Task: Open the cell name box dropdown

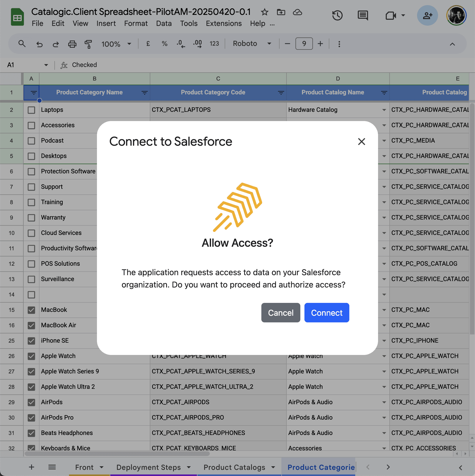Action: (x=46, y=65)
